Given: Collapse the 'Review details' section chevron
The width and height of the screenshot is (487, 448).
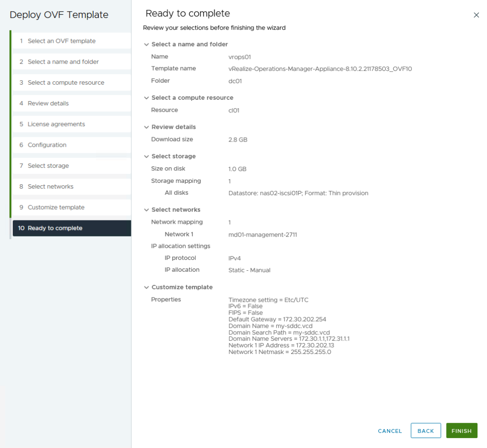Looking at the screenshot, I should [x=146, y=127].
